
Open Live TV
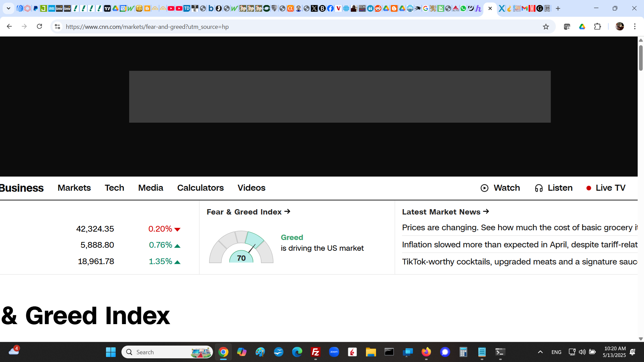(x=606, y=188)
